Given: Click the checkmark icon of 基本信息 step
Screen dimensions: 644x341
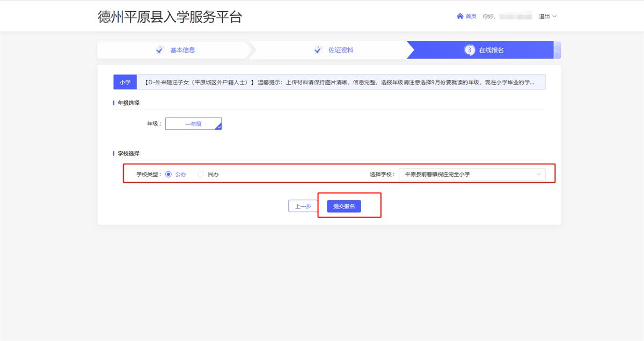Looking at the screenshot, I should (159, 50).
